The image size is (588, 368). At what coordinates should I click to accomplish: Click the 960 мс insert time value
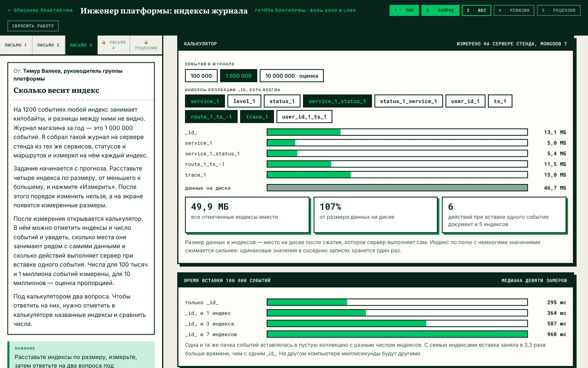[x=556, y=334]
